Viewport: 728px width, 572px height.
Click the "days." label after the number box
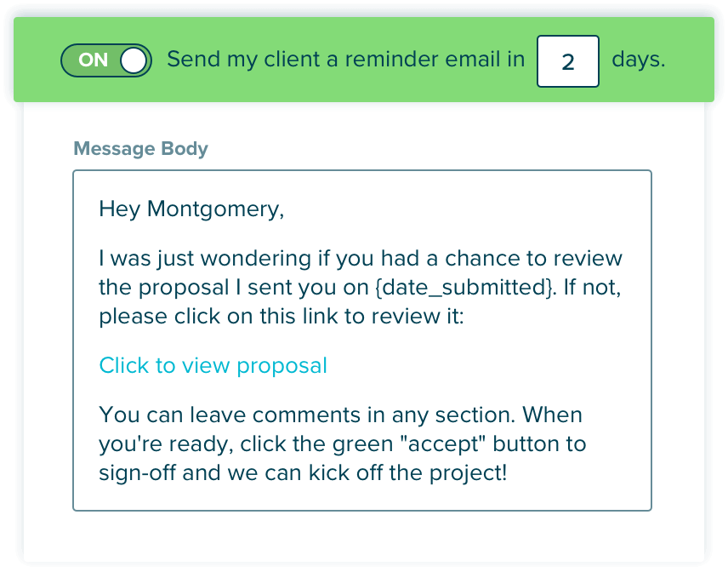[638, 60]
